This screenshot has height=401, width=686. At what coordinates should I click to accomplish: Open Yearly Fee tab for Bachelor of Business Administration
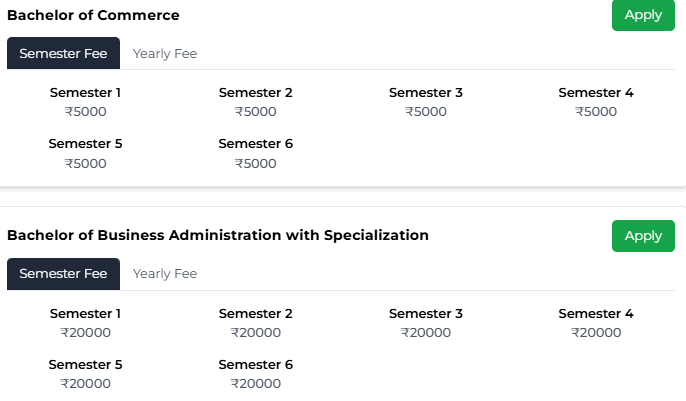[165, 274]
